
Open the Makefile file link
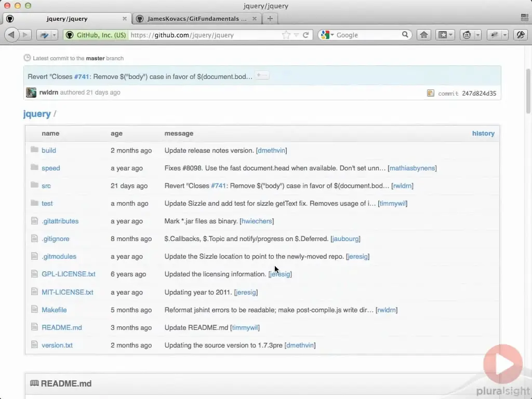click(54, 310)
